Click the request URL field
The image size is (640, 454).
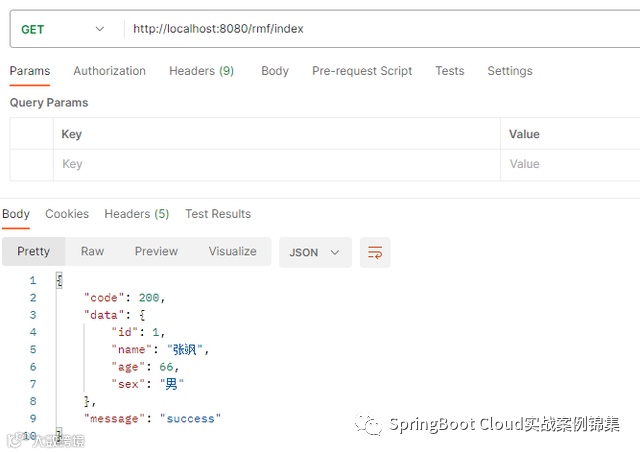click(x=380, y=29)
